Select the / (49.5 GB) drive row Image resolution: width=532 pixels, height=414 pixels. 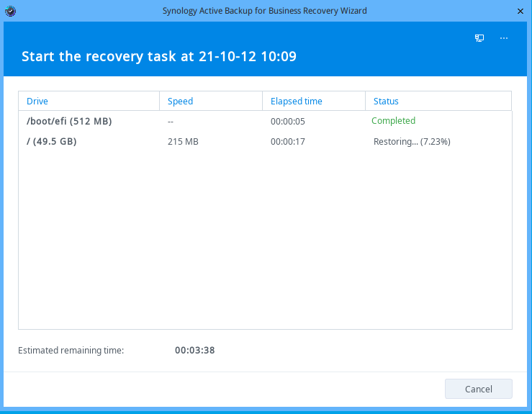(52, 142)
